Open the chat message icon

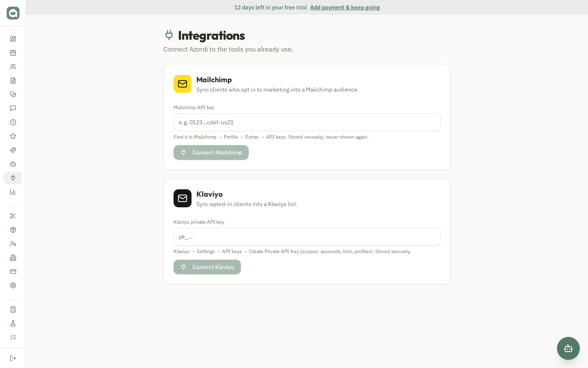13,108
